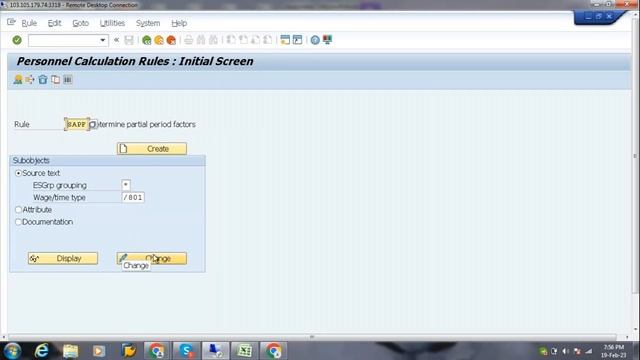Click the green Back icon
Screen dimensions: 640x360
[x=147, y=40]
